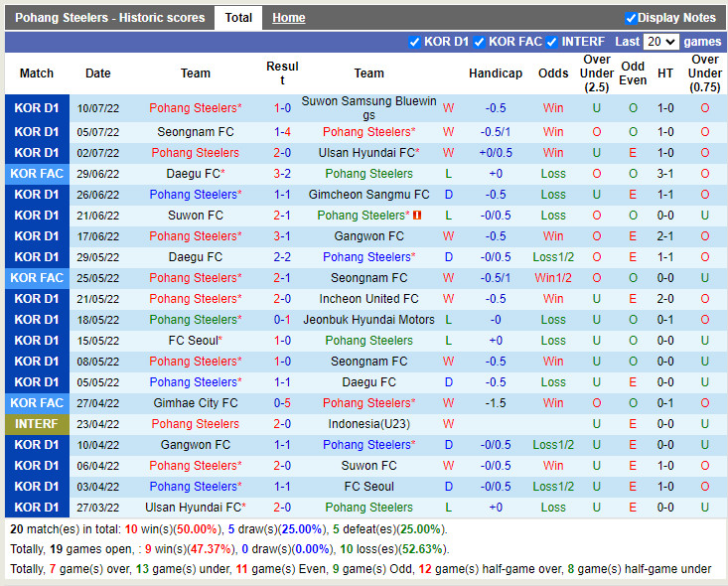Toggle the Display Notes checkbox
This screenshot has height=586, width=728.
[x=631, y=18]
